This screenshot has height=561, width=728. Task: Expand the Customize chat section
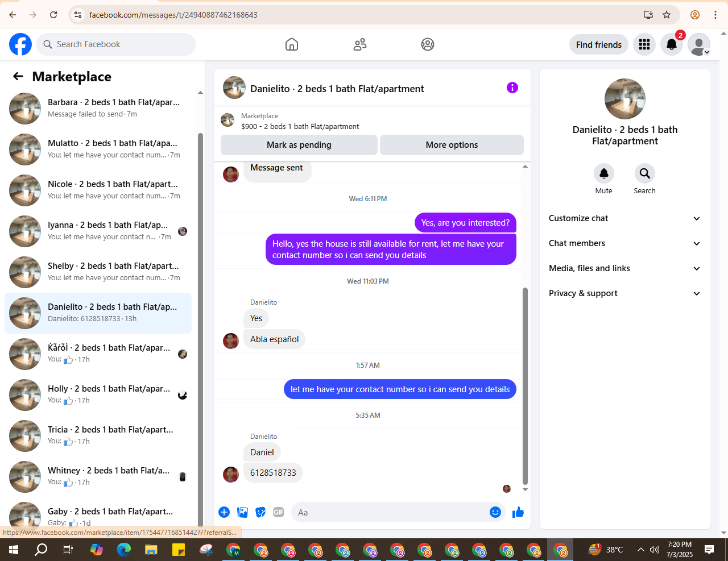pyautogui.click(x=624, y=218)
